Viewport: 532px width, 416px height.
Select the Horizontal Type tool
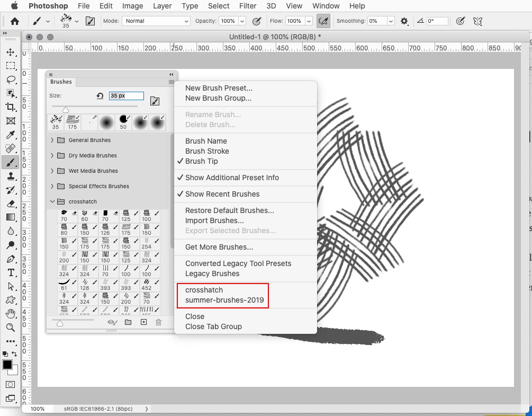[11, 273]
